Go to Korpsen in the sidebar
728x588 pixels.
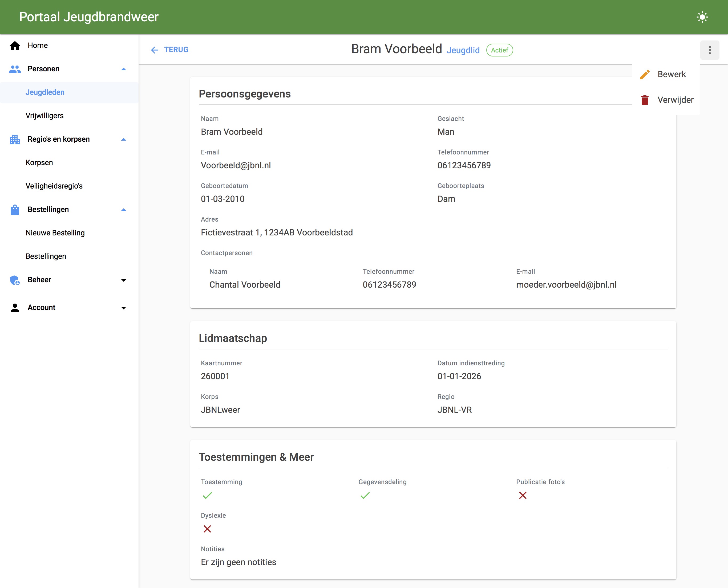[x=69, y=163]
